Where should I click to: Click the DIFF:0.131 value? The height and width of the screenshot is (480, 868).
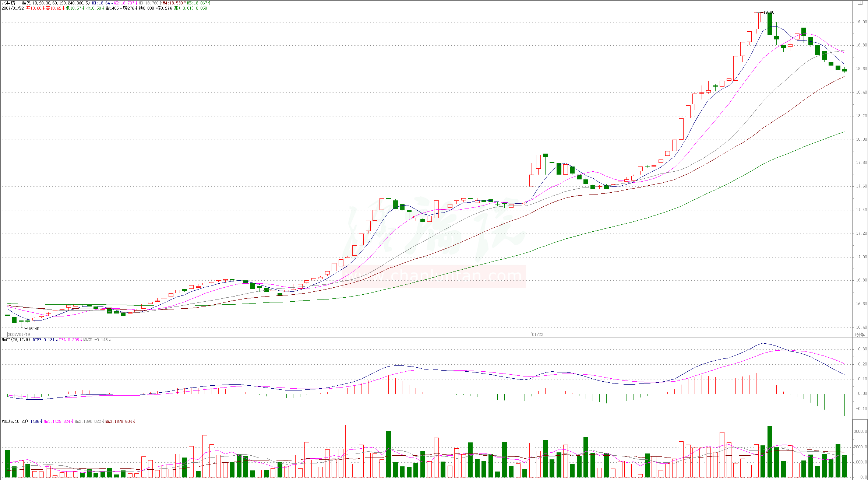click(x=43, y=340)
